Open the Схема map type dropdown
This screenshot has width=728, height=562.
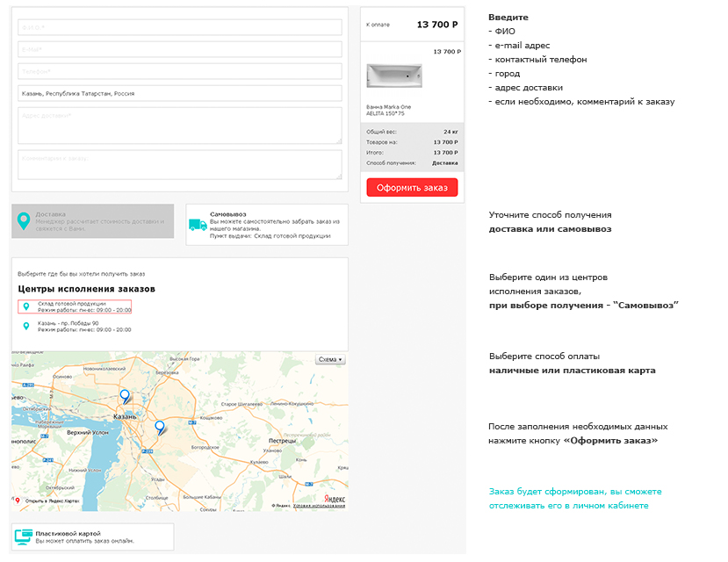[x=330, y=359]
